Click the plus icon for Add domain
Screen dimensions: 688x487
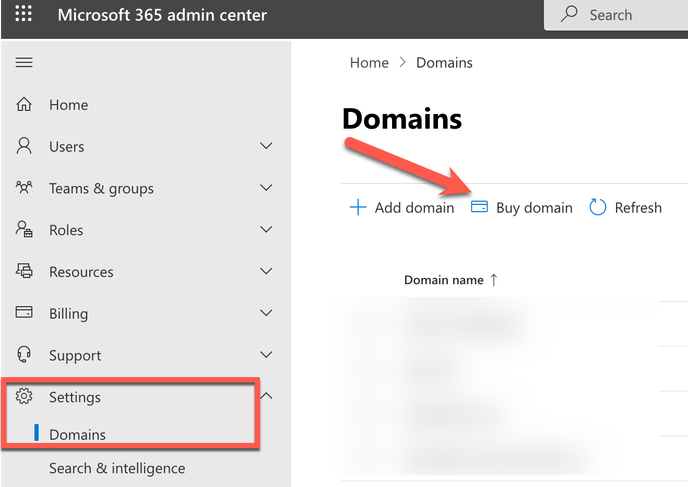point(358,207)
